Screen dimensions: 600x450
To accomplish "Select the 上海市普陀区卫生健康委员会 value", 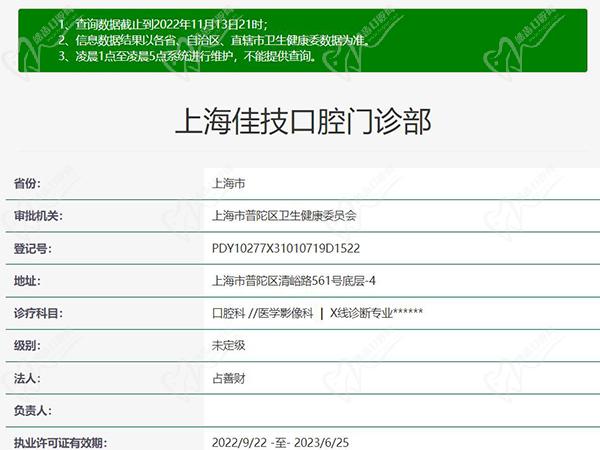I will [x=284, y=216].
